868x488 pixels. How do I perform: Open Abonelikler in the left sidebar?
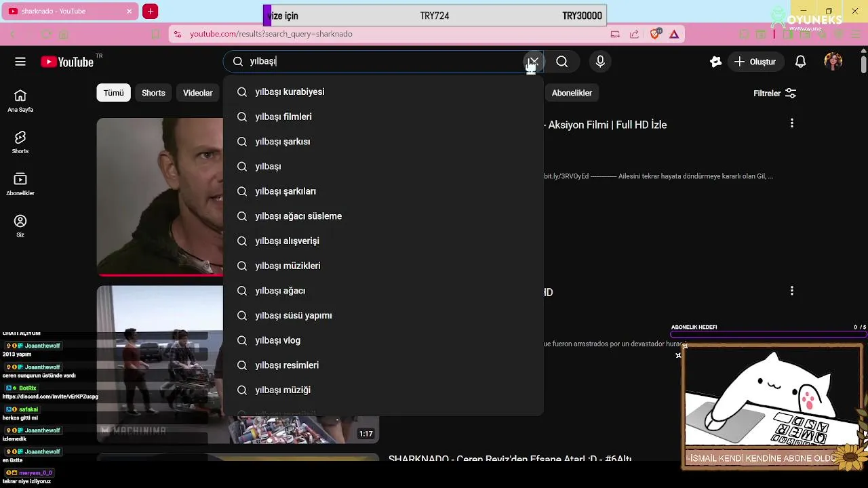(x=20, y=184)
